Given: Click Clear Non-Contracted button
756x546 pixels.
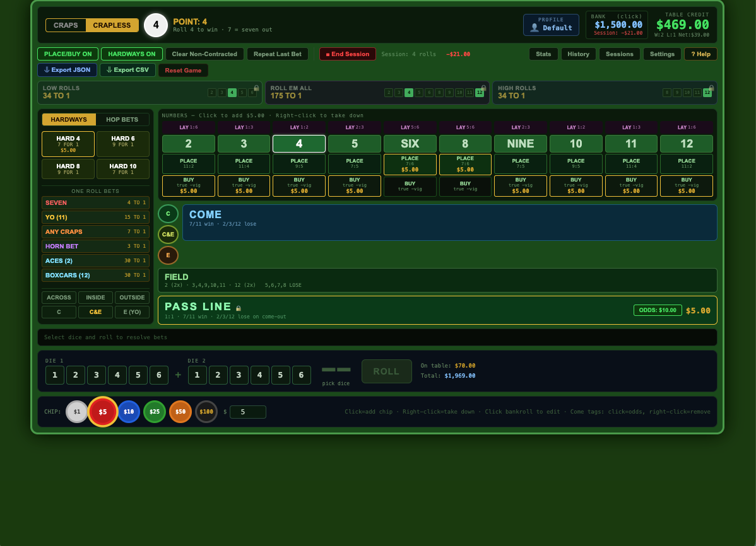Looking at the screenshot, I should 204,54.
